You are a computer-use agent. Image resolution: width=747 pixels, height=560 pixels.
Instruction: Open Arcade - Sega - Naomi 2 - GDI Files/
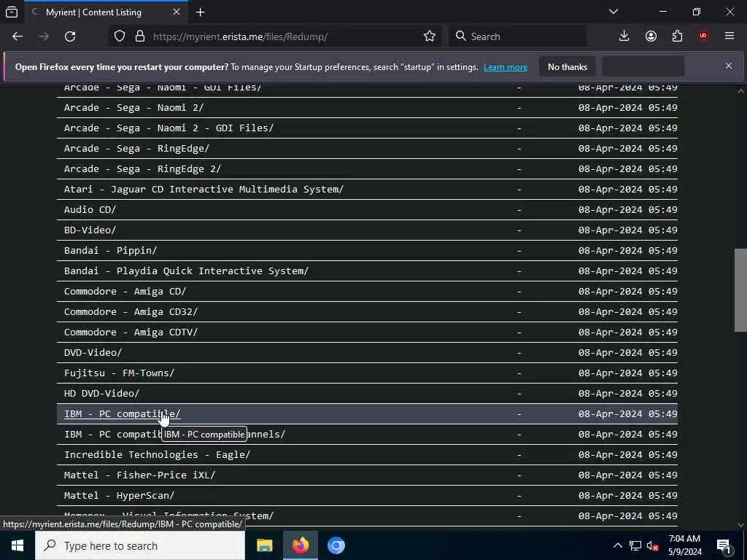point(169,128)
